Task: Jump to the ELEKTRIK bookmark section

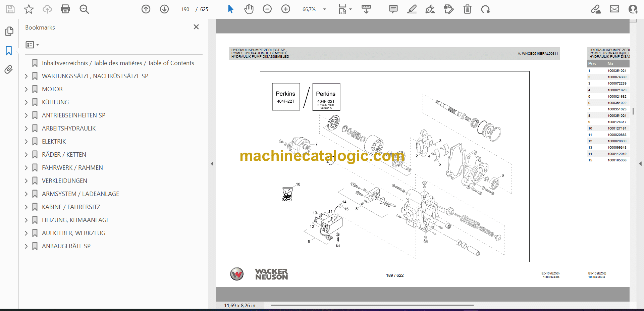Action: click(x=54, y=142)
